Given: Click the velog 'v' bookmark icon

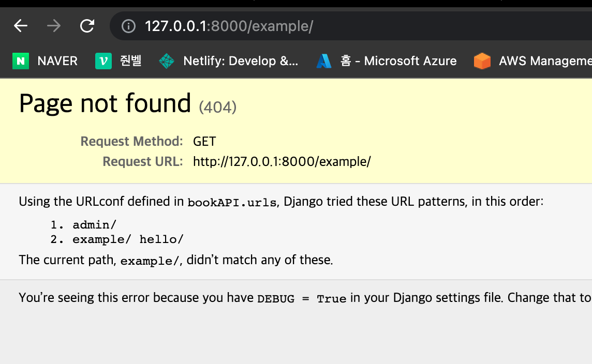Looking at the screenshot, I should [103, 61].
